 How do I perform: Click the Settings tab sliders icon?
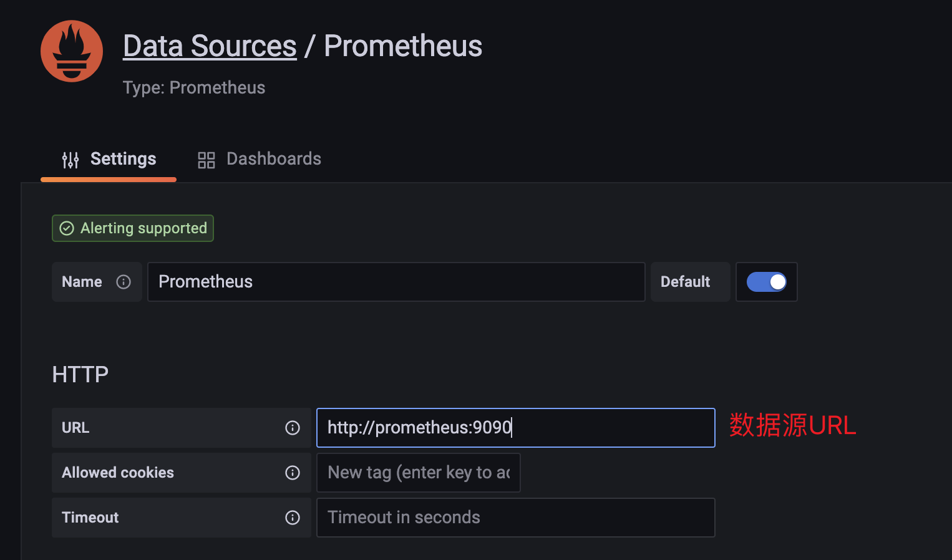click(x=70, y=160)
